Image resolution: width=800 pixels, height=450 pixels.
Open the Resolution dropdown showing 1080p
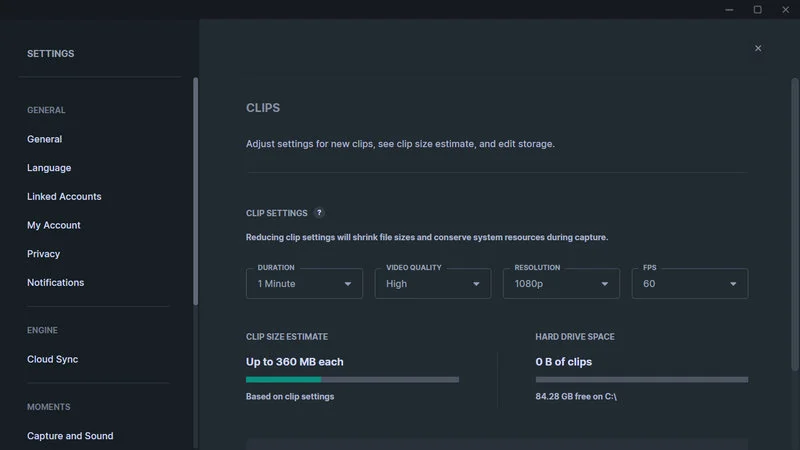pyautogui.click(x=561, y=283)
